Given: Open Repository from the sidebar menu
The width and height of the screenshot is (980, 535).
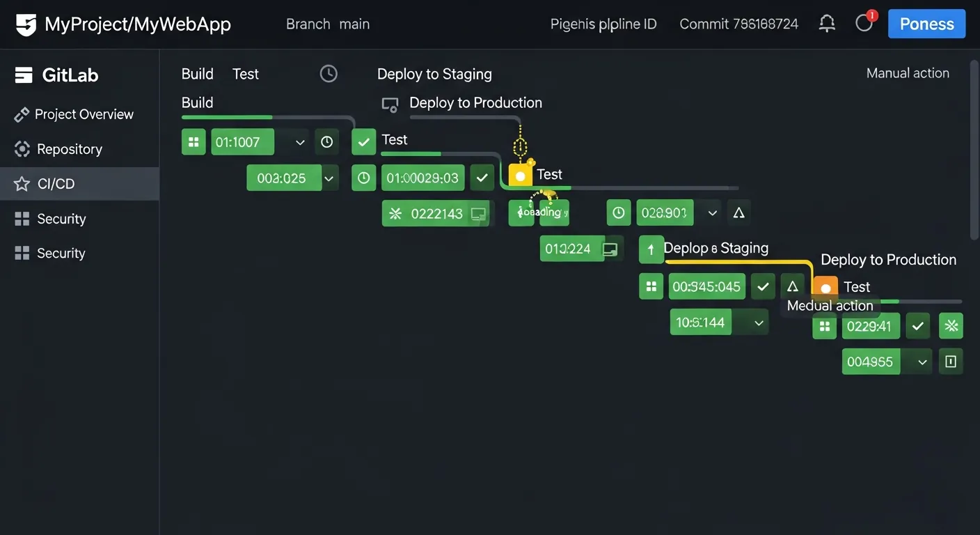Looking at the screenshot, I should click(x=69, y=148).
